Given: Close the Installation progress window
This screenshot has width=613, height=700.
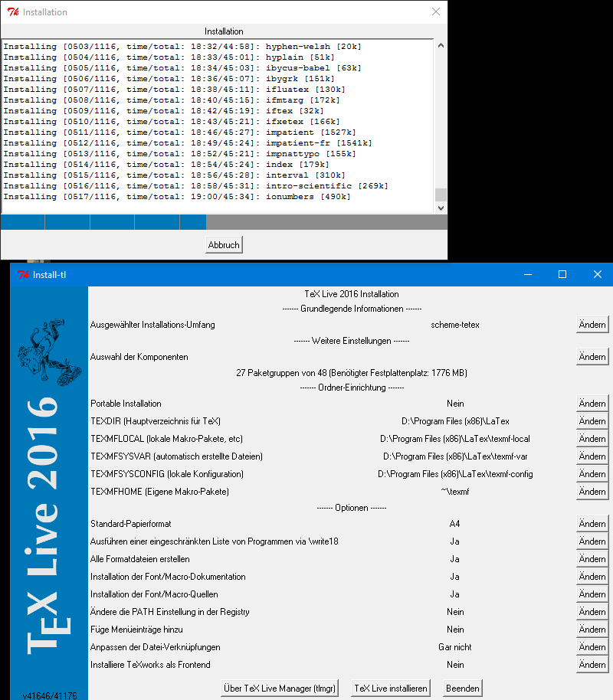Looking at the screenshot, I should pyautogui.click(x=436, y=11).
